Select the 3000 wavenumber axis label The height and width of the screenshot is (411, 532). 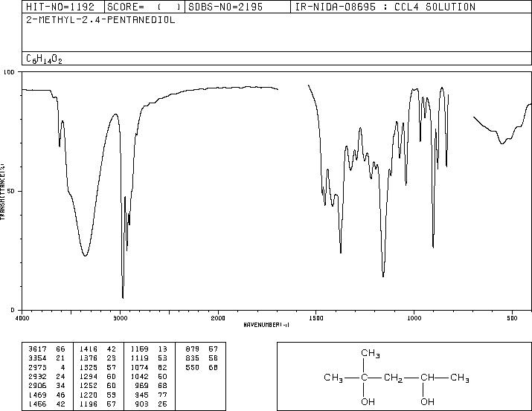(x=120, y=318)
